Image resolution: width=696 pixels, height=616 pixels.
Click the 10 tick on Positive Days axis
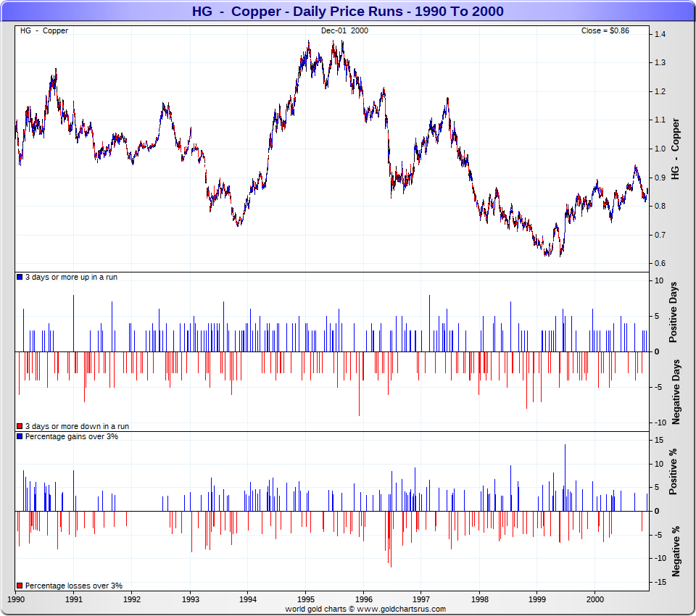659,280
